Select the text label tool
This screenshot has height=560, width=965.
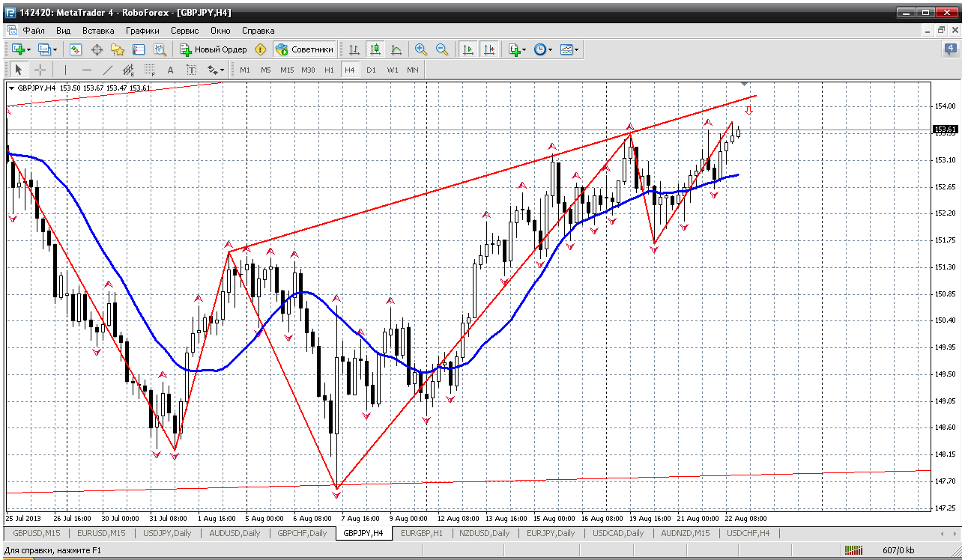tap(192, 70)
